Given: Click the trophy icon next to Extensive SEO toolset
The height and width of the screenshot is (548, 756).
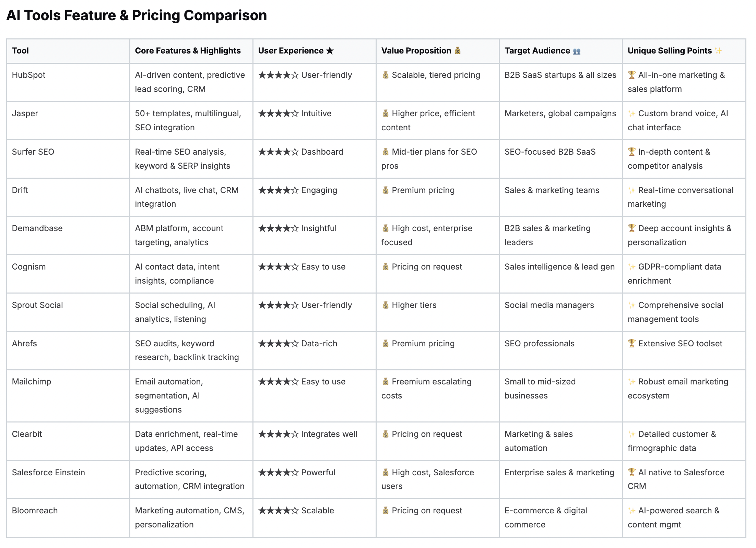Looking at the screenshot, I should tap(632, 343).
